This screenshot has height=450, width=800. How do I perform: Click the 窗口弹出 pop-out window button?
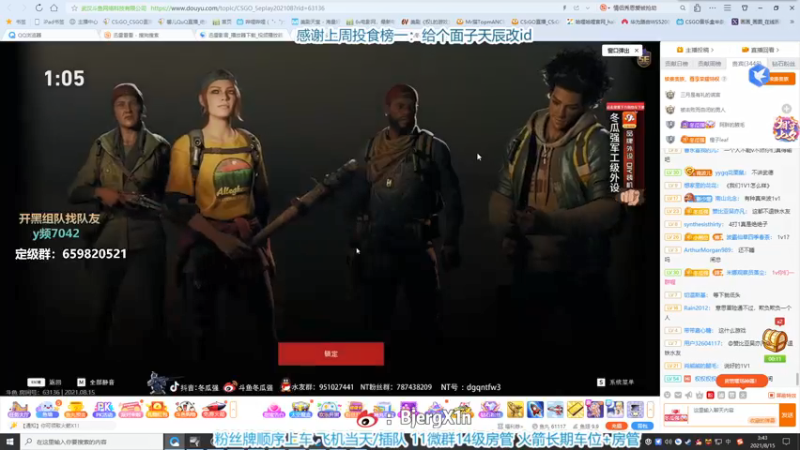pyautogui.click(x=618, y=51)
